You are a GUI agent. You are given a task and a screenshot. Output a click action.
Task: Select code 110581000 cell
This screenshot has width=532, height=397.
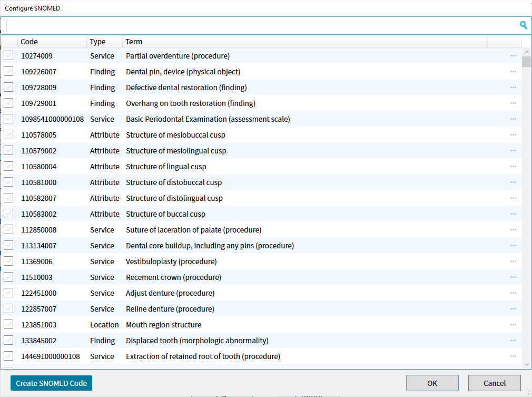click(38, 182)
